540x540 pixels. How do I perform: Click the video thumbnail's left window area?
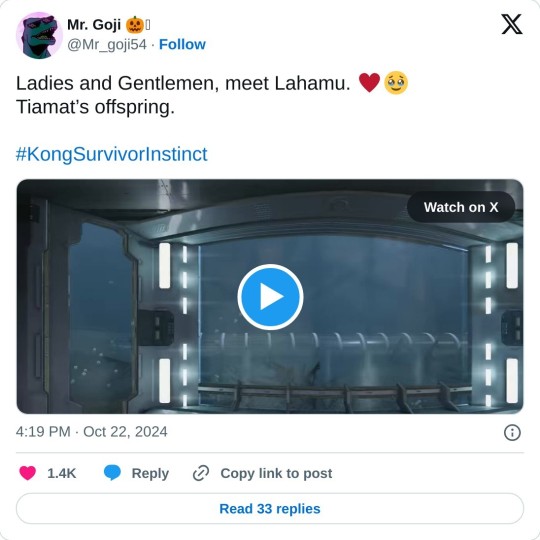point(101,312)
